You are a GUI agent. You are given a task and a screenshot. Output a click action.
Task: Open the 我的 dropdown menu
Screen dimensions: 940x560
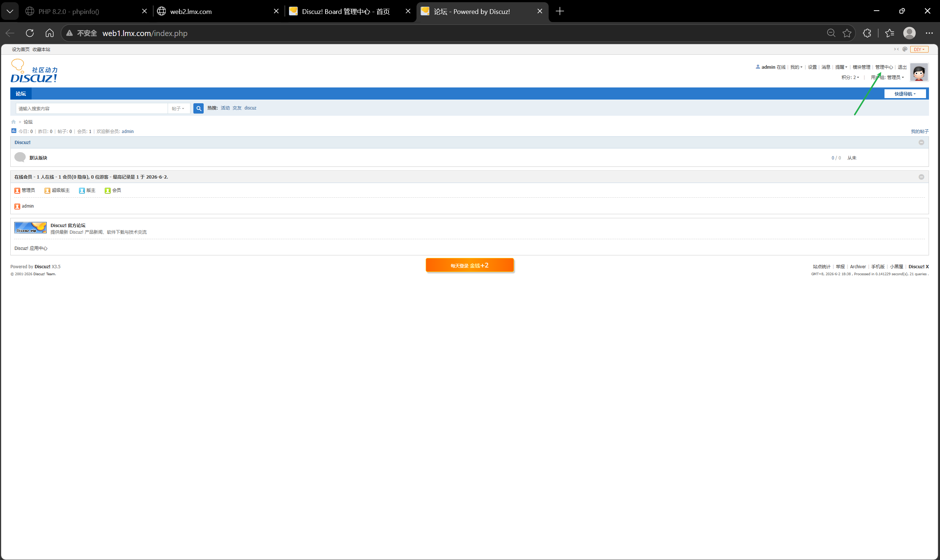point(796,67)
